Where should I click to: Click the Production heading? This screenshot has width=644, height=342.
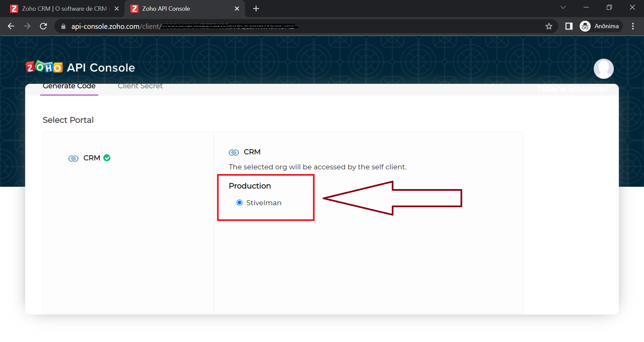[x=250, y=186]
